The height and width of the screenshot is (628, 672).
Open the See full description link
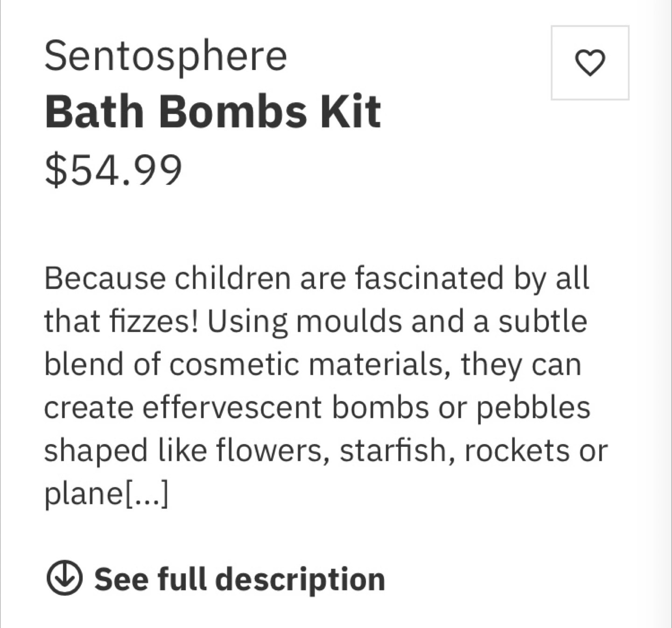tap(216, 578)
